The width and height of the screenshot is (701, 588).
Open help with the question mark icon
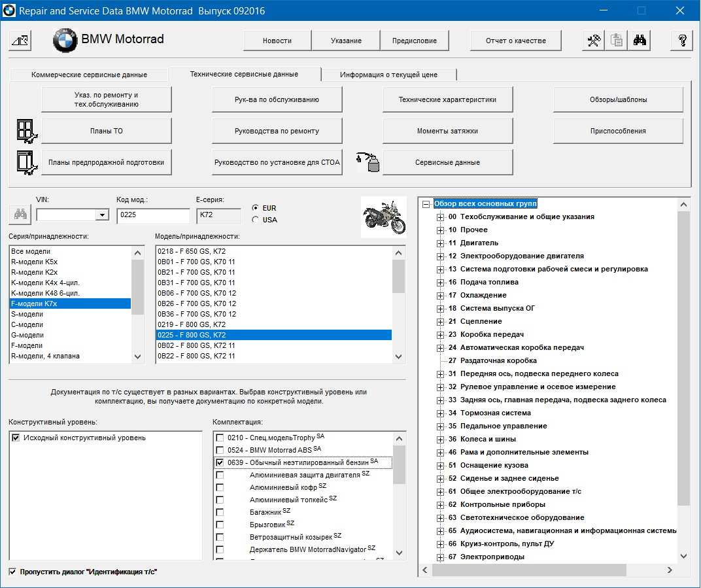click(x=682, y=41)
